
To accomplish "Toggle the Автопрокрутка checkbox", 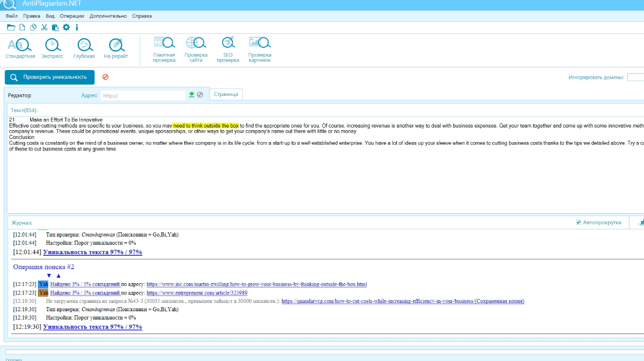I will pyautogui.click(x=579, y=223).
